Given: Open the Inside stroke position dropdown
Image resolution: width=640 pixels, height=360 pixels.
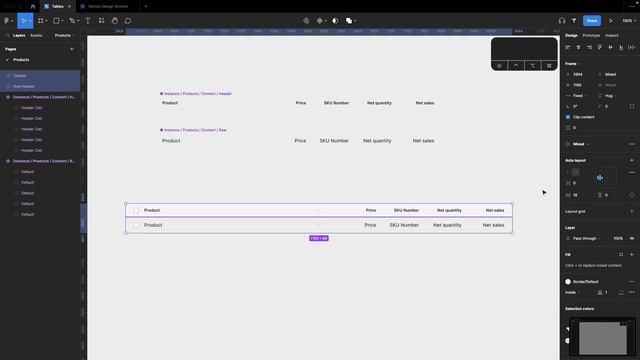Looking at the screenshot, I should tap(572, 292).
